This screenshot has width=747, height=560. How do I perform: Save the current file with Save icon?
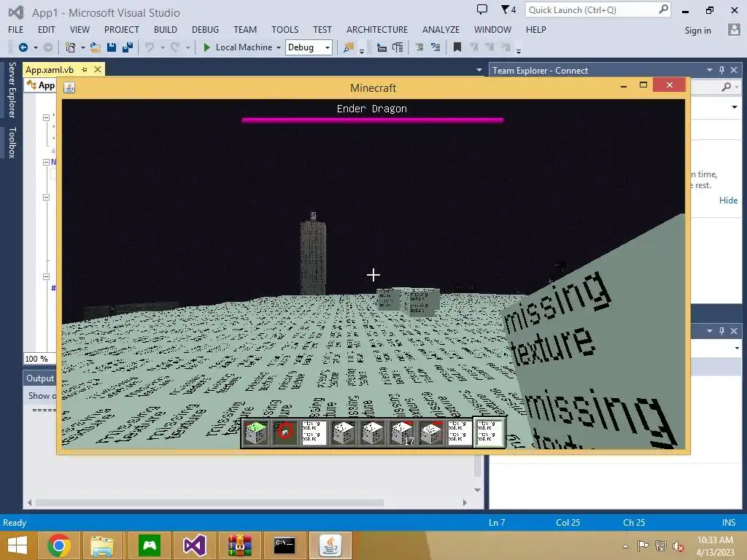(x=112, y=47)
